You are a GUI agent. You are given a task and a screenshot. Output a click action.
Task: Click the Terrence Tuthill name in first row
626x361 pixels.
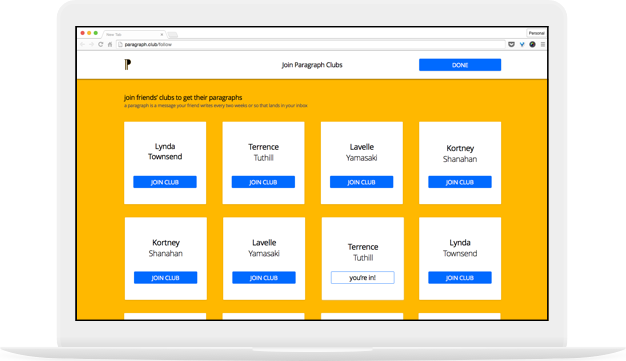(263, 152)
